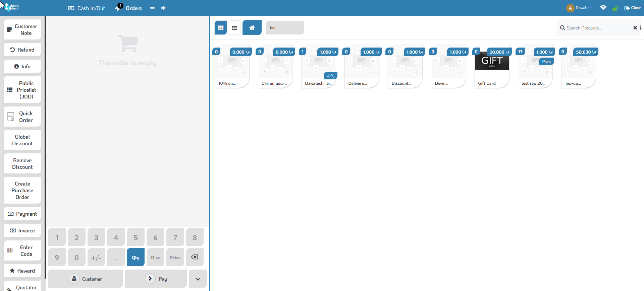This screenshot has width=644, height=291.
Task: Click the Pack tag on test rep product
Action: (x=546, y=62)
